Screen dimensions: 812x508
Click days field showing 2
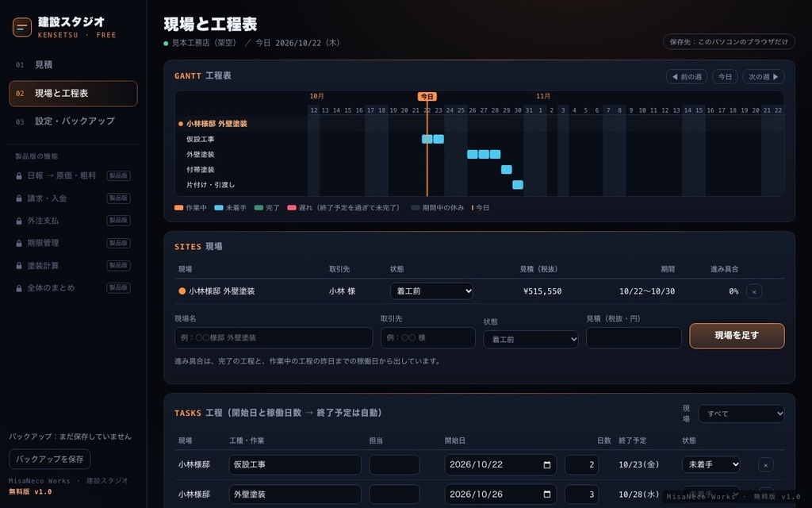[581, 465]
